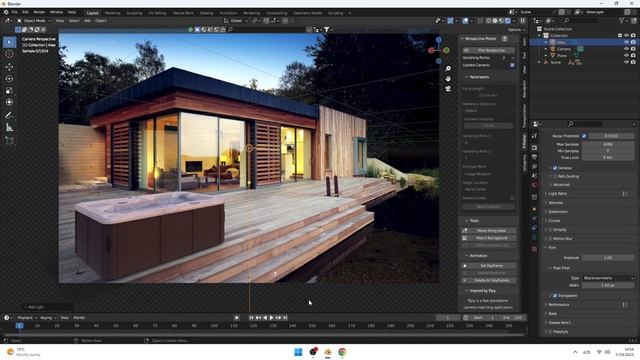Switch to the Compositing workspace tab

tap(276, 13)
